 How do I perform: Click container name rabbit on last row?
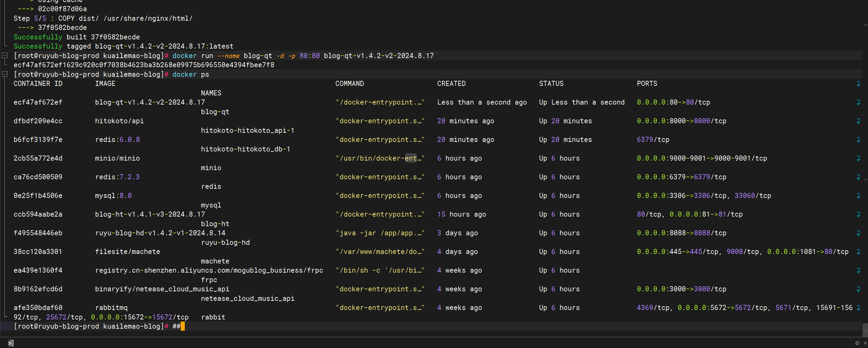[213, 317]
